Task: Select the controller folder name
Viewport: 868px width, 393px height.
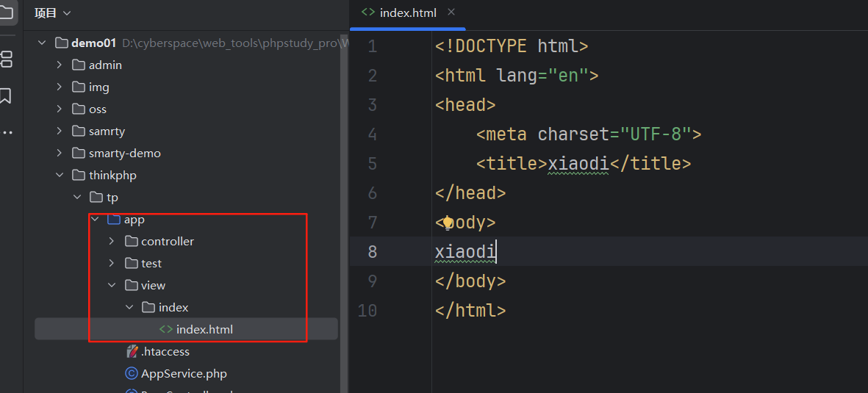Action: (x=168, y=242)
